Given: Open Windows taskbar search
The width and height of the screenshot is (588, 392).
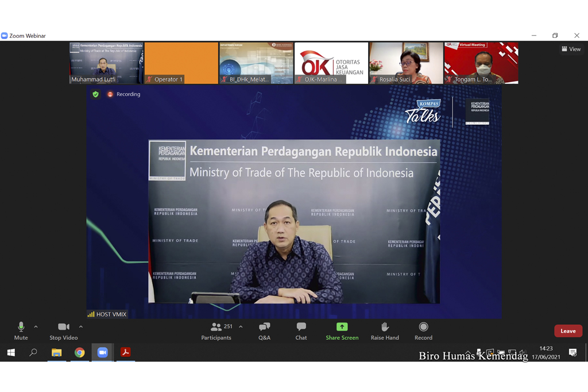Looking at the screenshot, I should click(33, 352).
